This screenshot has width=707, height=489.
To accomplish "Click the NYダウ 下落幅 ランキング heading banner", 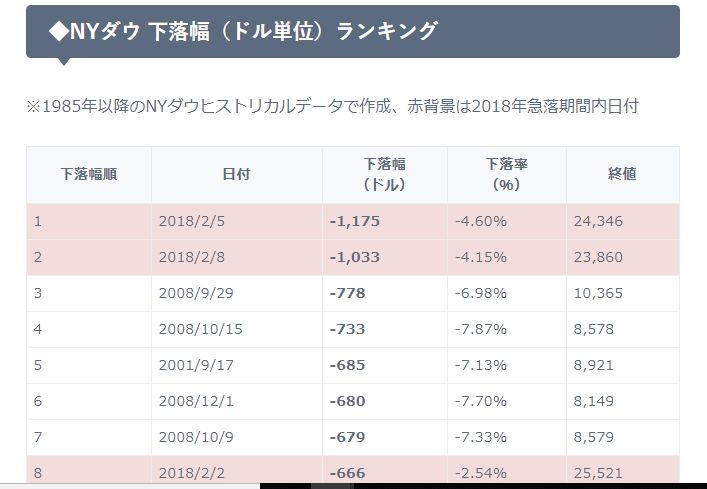I will [x=352, y=31].
